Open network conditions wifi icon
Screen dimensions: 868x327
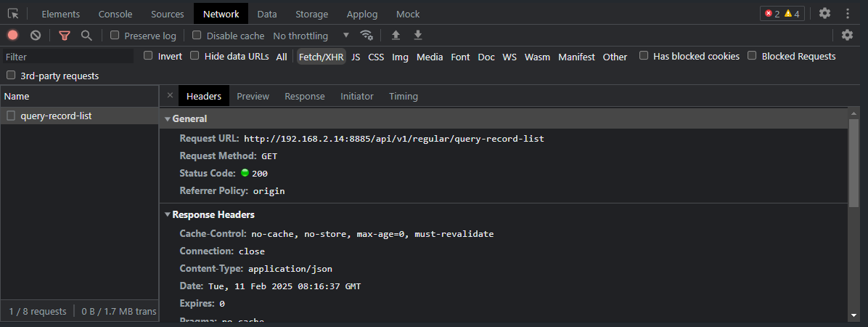pos(367,35)
